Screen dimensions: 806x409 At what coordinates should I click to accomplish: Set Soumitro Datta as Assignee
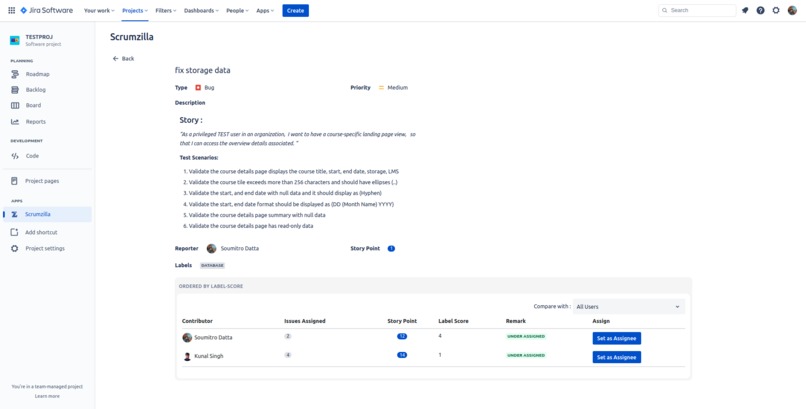(x=616, y=338)
